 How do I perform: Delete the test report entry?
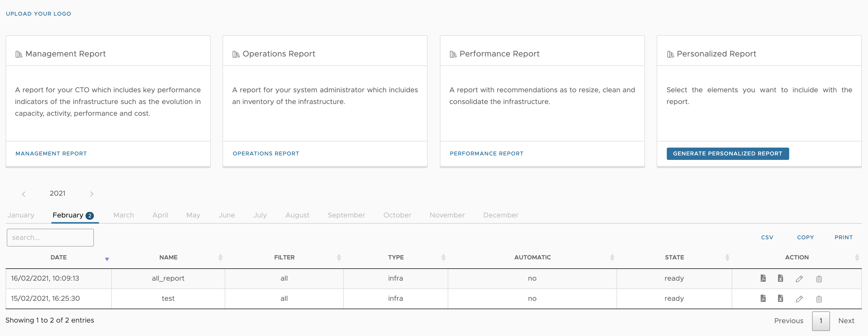tap(819, 299)
